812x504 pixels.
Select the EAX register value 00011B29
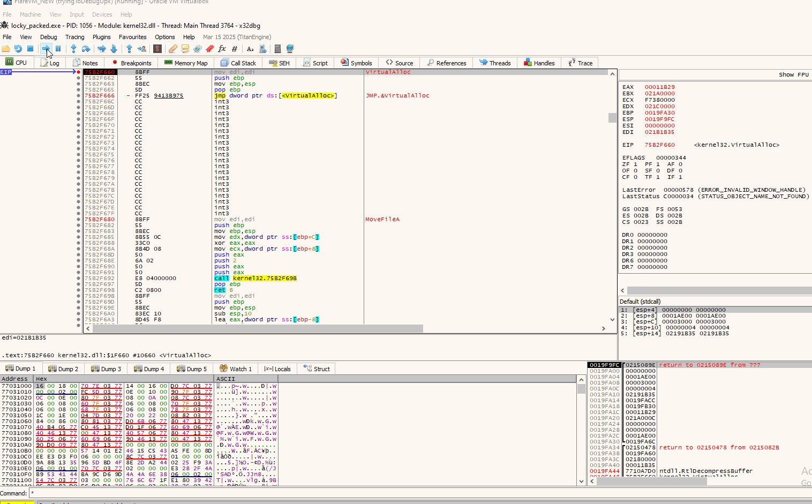(x=660, y=87)
